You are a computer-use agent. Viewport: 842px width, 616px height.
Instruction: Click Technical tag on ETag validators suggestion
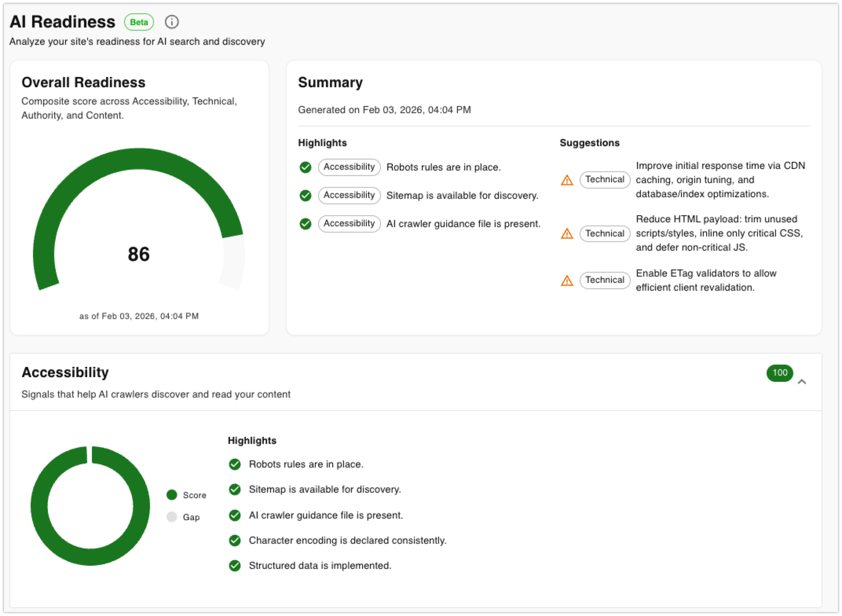coord(604,280)
